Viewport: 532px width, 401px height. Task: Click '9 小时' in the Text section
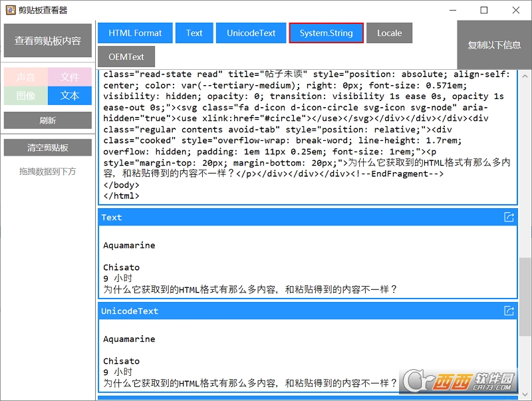click(x=118, y=278)
